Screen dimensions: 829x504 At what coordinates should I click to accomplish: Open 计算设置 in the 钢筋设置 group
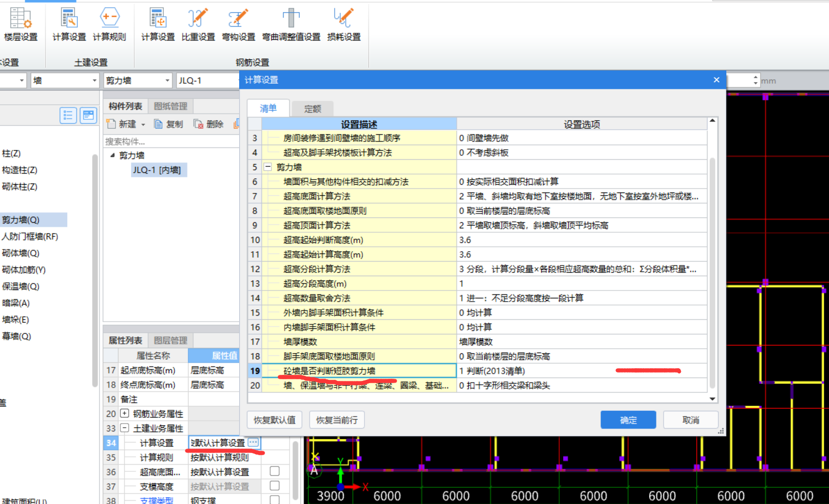pos(158,25)
